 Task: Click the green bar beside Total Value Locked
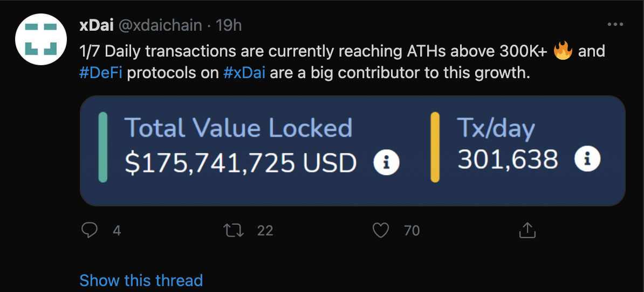(x=103, y=147)
